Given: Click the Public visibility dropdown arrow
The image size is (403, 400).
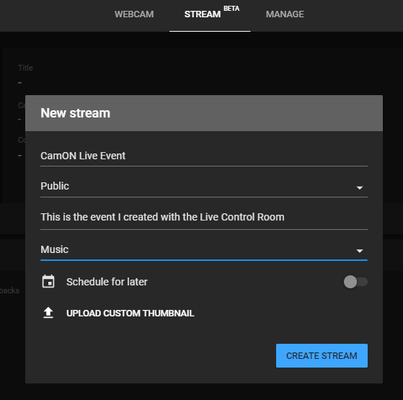Looking at the screenshot, I should (359, 188).
